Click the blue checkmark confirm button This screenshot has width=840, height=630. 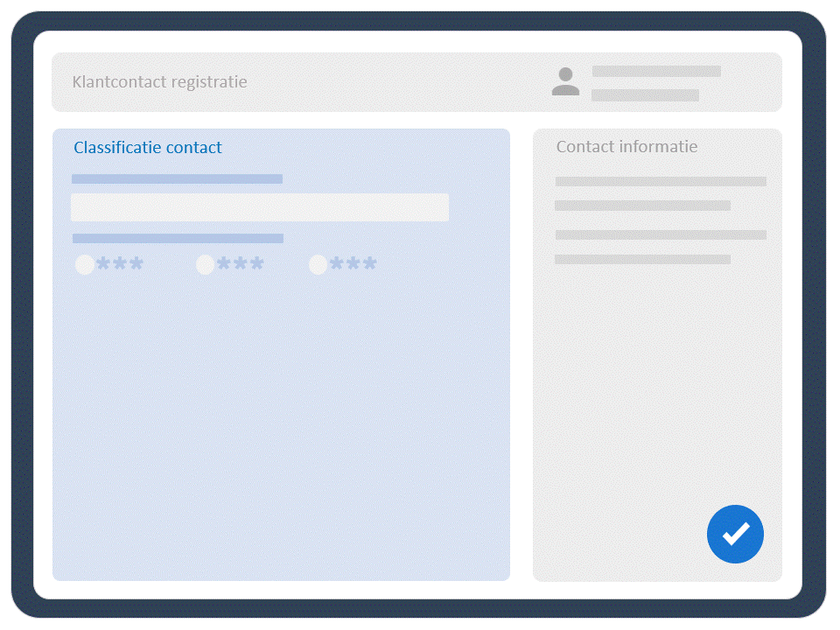pyautogui.click(x=735, y=534)
